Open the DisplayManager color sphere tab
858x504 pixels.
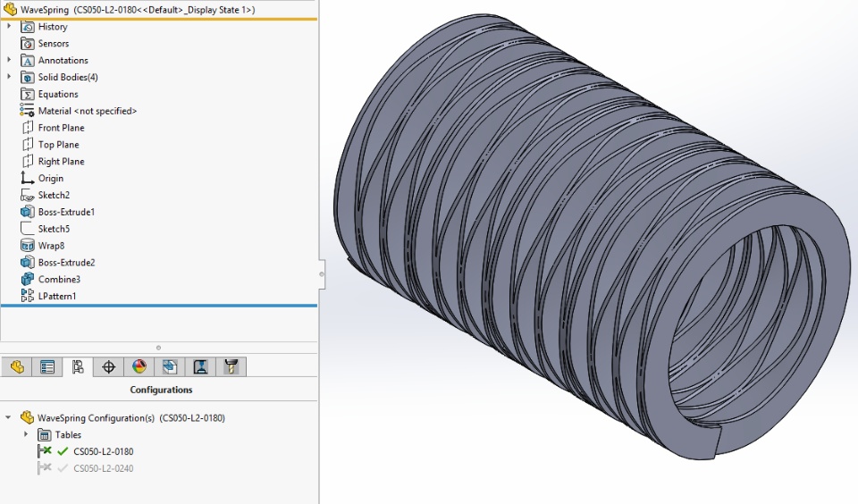coord(139,366)
